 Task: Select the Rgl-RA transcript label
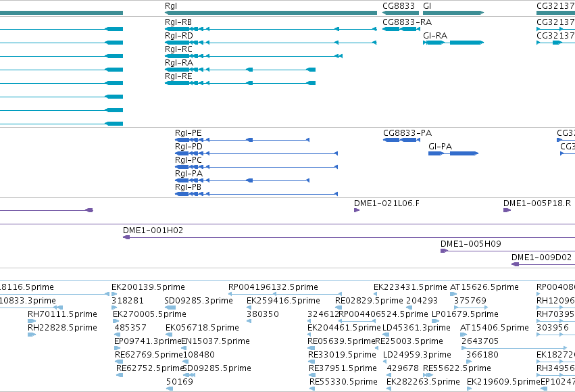[x=179, y=63]
